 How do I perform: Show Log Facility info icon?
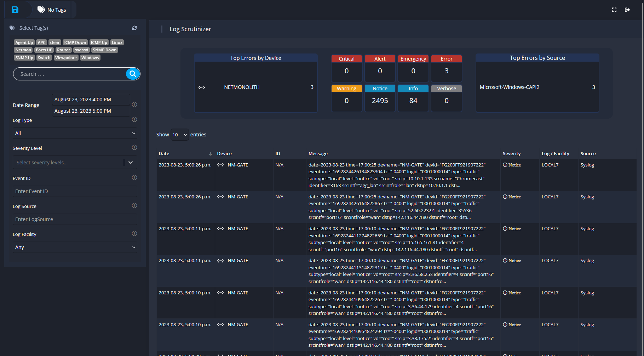134,233
